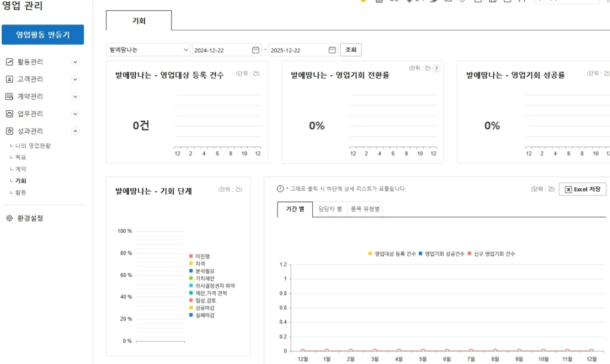Open the 발에땀나는 dropdown selector
Viewport: 610px width, 364px height.
(148, 50)
